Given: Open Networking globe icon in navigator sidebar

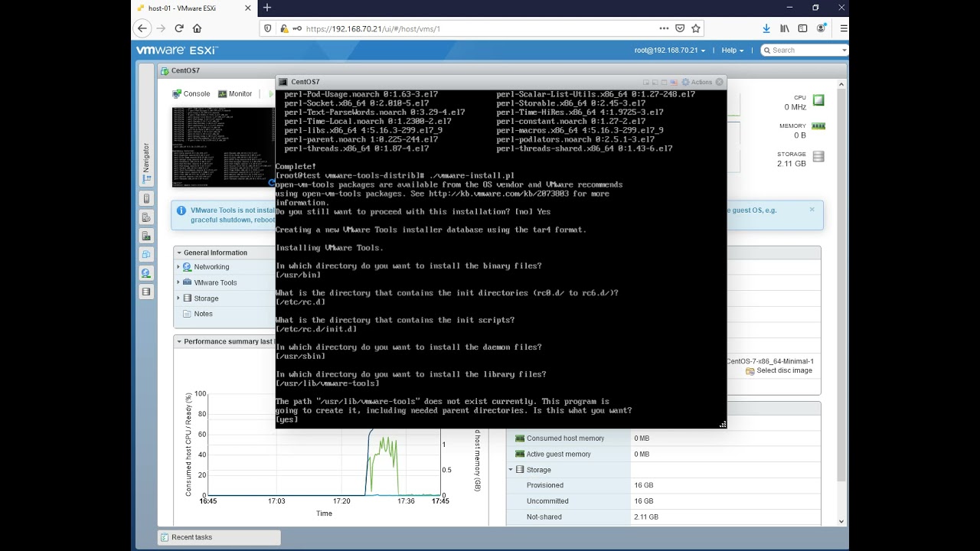Looking at the screenshot, I should pyautogui.click(x=146, y=273).
